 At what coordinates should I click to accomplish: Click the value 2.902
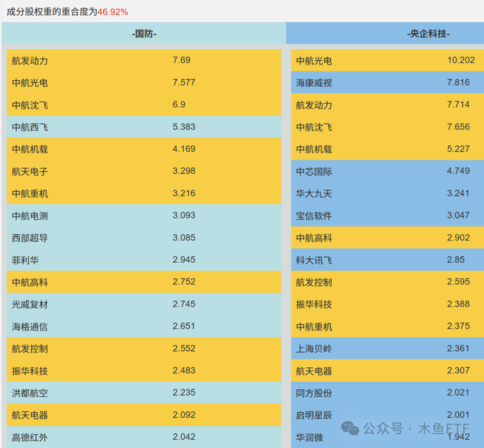[x=458, y=238]
